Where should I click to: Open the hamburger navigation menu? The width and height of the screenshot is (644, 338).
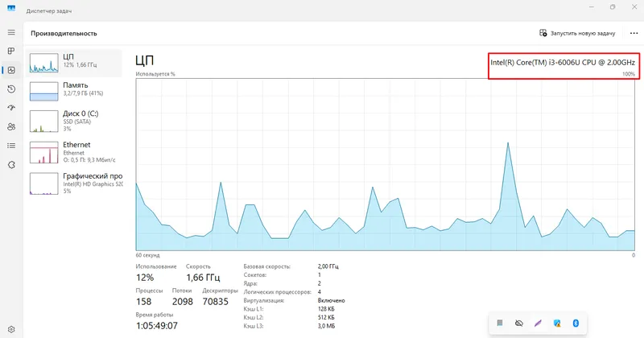[11, 32]
